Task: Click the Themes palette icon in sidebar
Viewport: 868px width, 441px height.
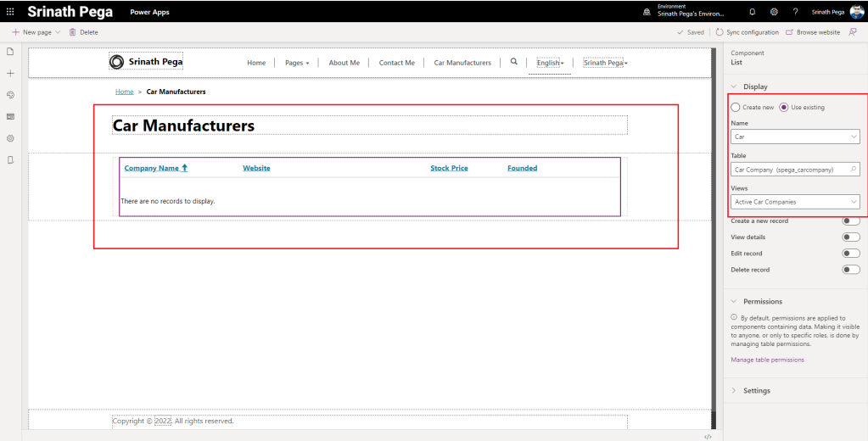Action: coord(10,95)
